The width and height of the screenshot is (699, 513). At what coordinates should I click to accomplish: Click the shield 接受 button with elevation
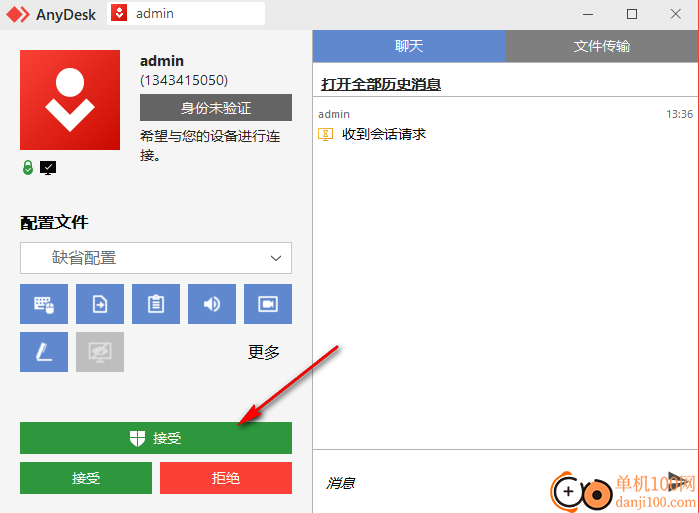pyautogui.click(x=156, y=438)
